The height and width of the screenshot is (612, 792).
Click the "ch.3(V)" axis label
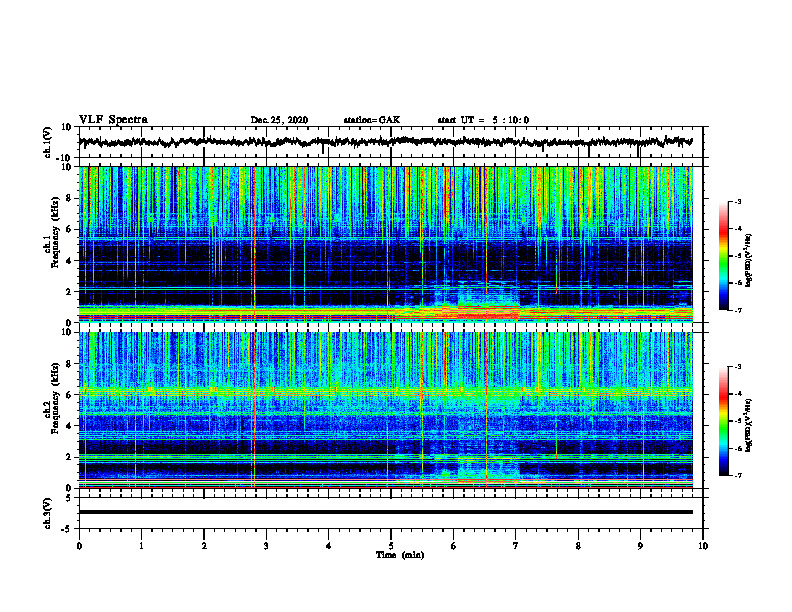(48, 513)
